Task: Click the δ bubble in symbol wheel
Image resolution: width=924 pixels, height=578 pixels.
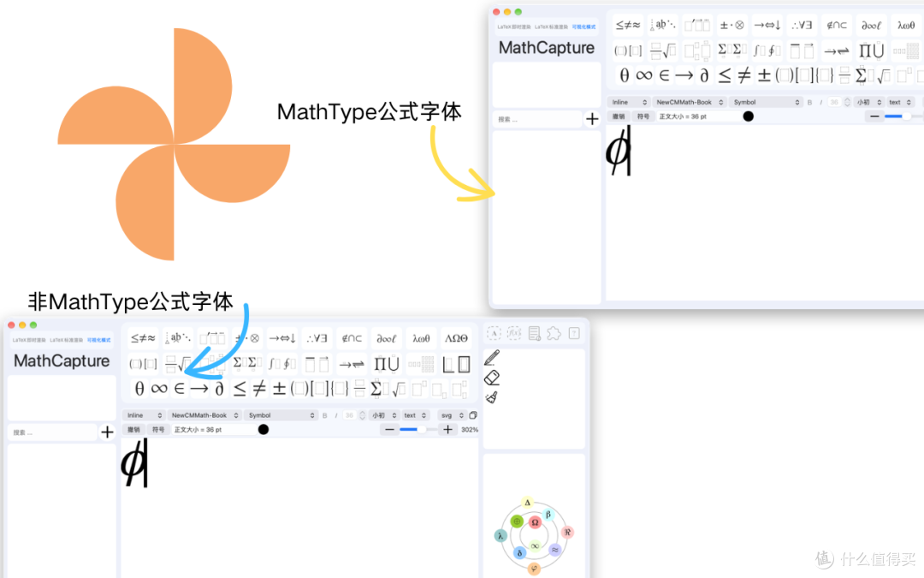Action: pos(519,552)
